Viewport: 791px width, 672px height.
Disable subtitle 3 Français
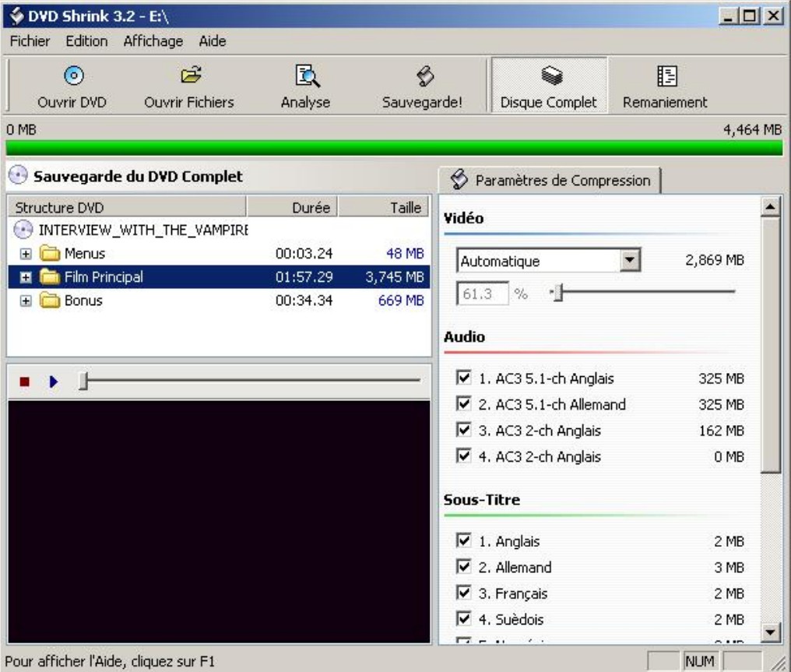click(x=463, y=593)
